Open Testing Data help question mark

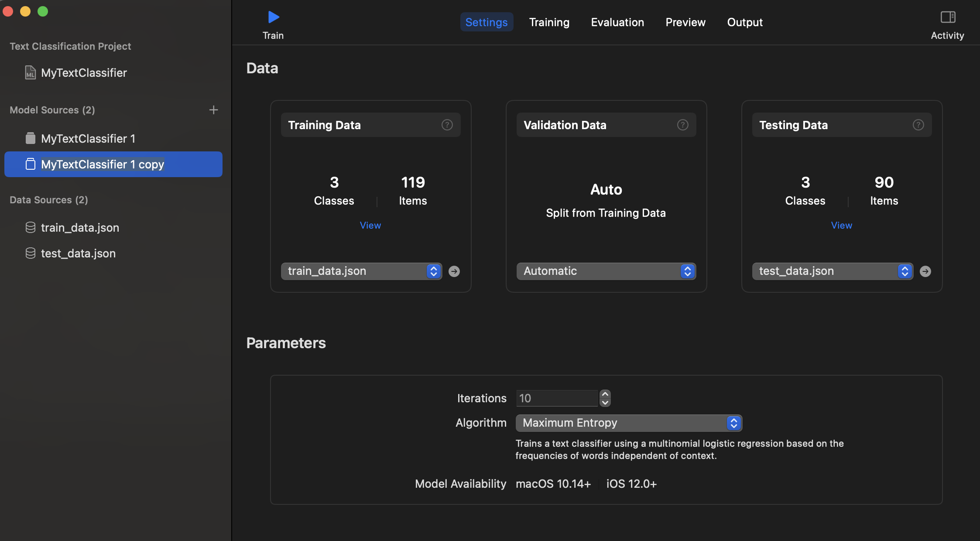tap(918, 125)
